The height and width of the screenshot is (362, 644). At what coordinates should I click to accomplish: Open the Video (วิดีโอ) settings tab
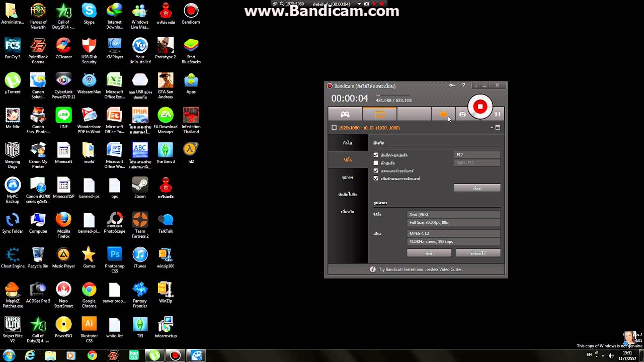point(348,160)
